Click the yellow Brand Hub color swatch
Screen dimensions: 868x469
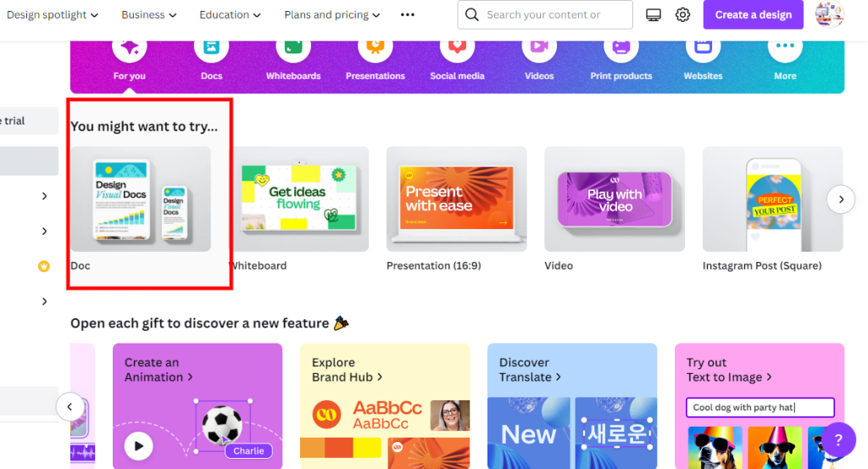pyautogui.click(x=367, y=448)
